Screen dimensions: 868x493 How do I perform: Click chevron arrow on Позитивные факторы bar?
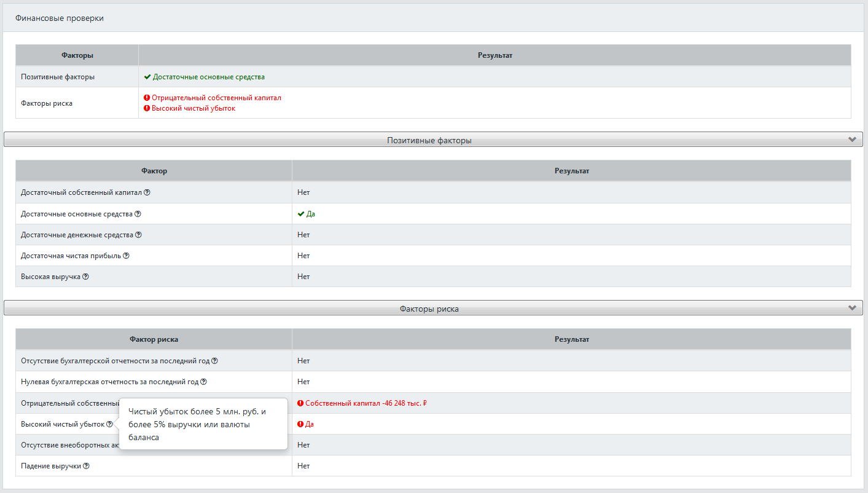(x=852, y=140)
